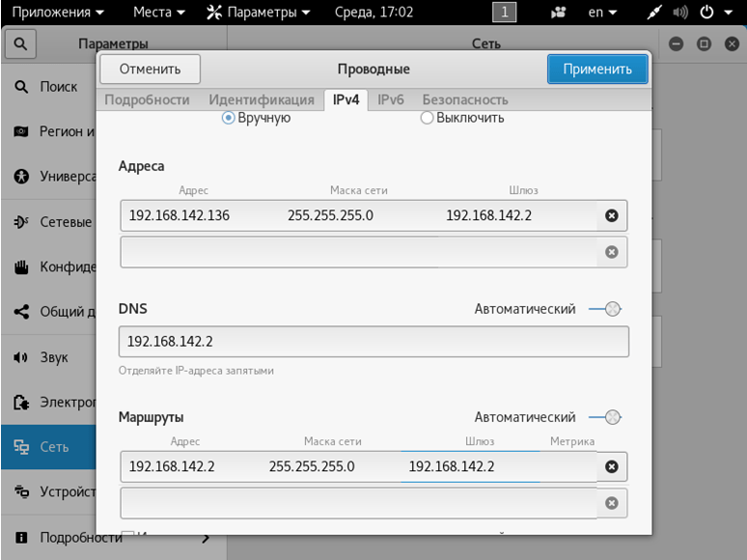Click network connection icon in top bar

coord(654,13)
